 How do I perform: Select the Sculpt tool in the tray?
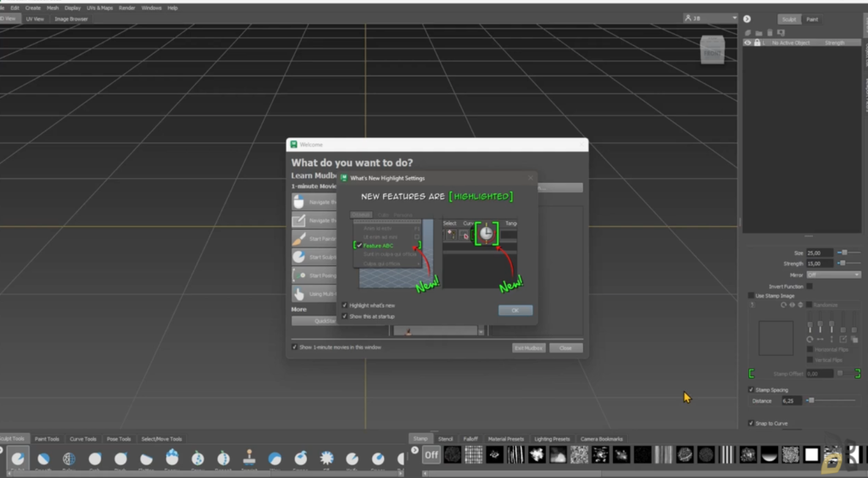[18, 458]
